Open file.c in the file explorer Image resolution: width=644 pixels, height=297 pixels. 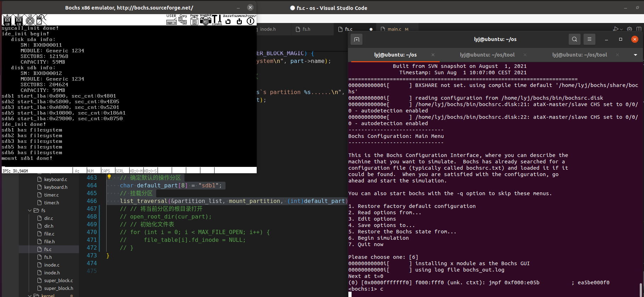pyautogui.click(x=49, y=234)
